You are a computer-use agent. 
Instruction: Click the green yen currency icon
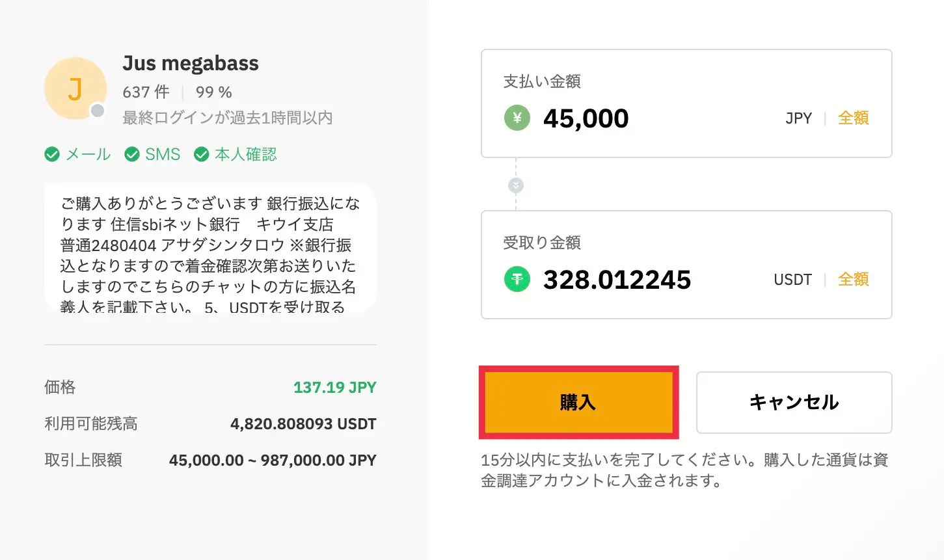pyautogui.click(x=517, y=118)
